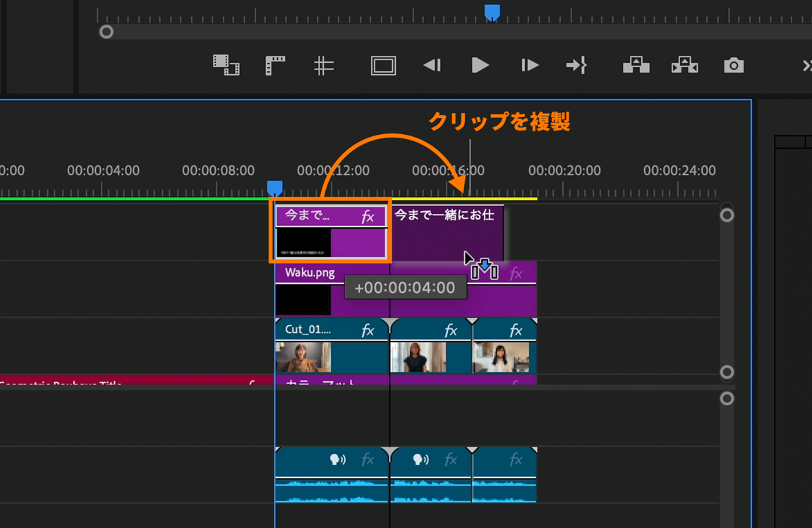Click the fx badge on Cut_01 clip

(368, 330)
